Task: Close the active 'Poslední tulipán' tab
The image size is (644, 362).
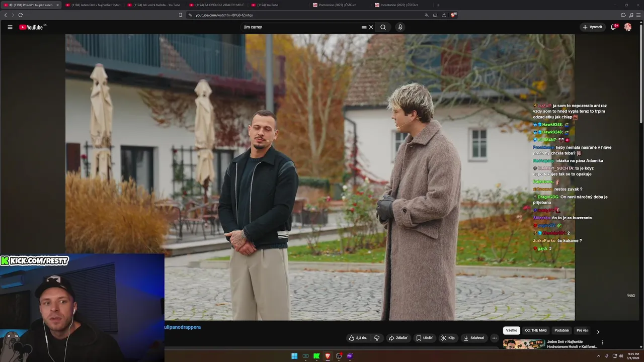Action: pos(57,5)
